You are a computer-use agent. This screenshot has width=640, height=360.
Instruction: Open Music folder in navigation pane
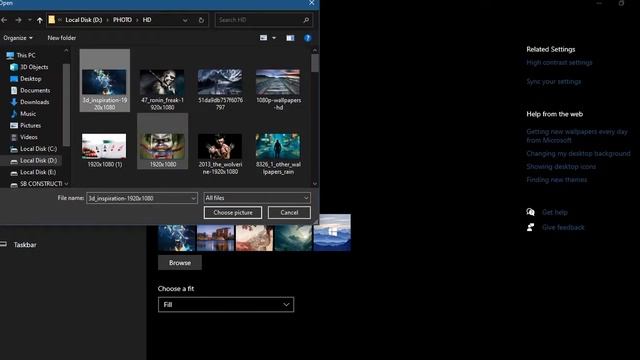click(28, 113)
